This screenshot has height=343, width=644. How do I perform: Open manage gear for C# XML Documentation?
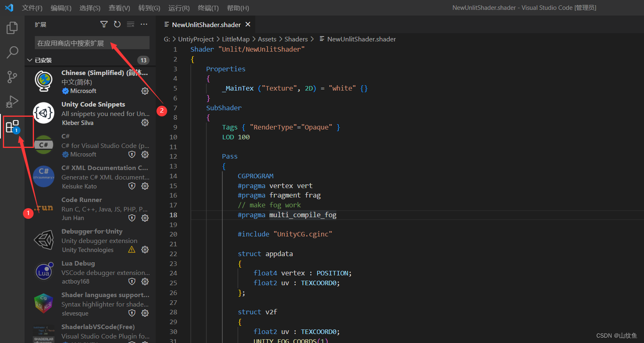tap(145, 186)
